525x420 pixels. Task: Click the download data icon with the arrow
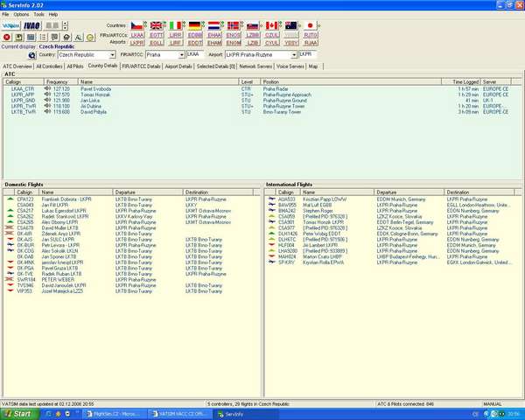[19, 37]
